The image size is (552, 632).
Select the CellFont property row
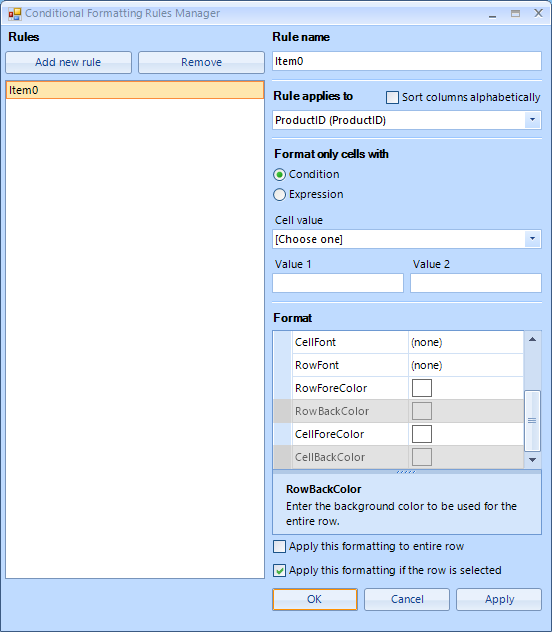398,342
